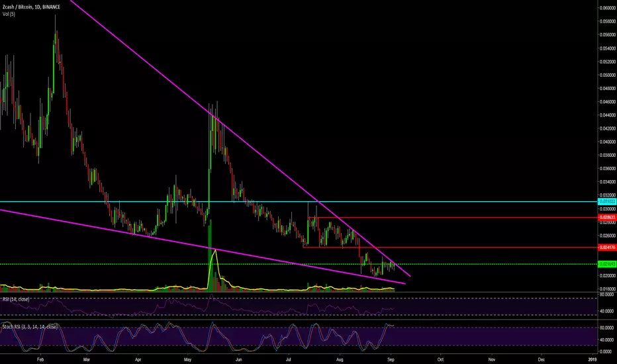Select the green dotted current price line
This screenshot has height=364, width=617.
coord(299,264)
